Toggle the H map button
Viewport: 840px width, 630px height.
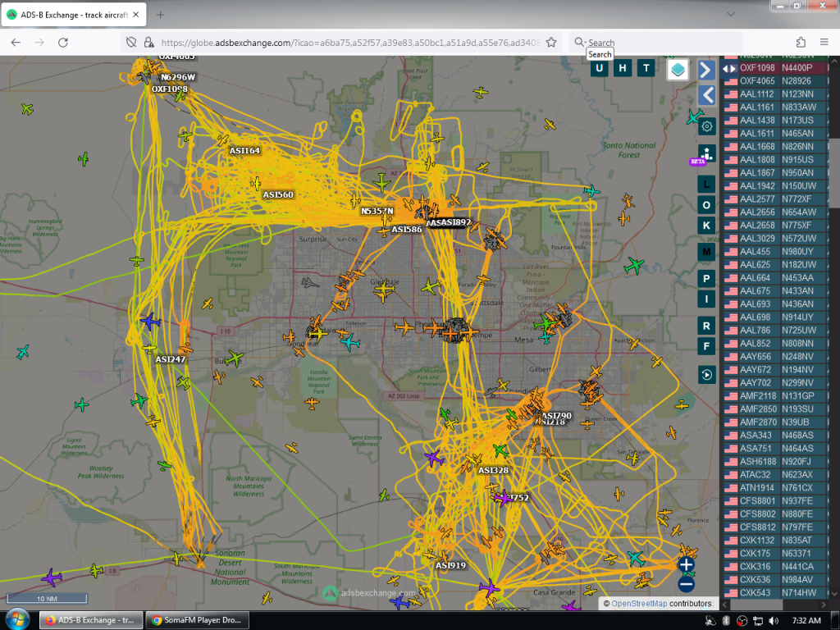coord(623,68)
